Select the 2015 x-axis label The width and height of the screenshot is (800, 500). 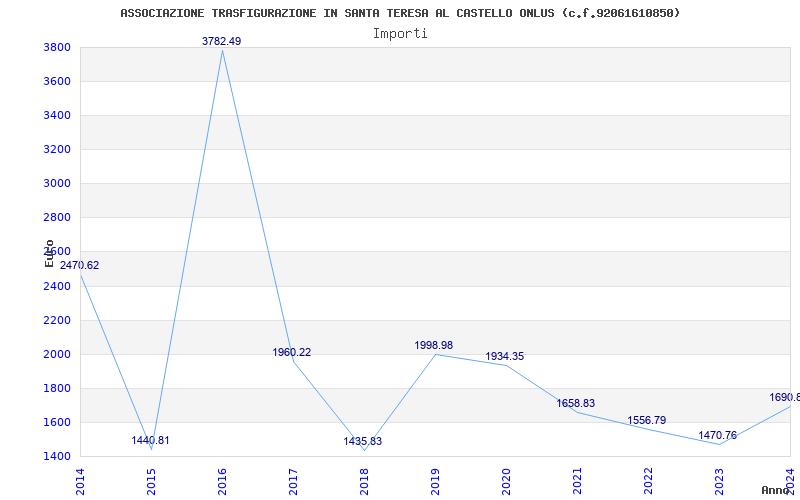[x=151, y=482]
